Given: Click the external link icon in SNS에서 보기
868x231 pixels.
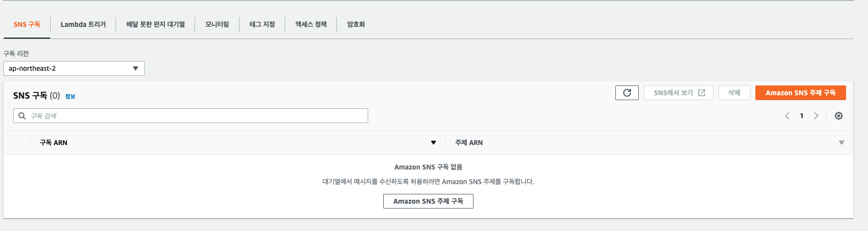Looking at the screenshot, I should click(x=702, y=93).
